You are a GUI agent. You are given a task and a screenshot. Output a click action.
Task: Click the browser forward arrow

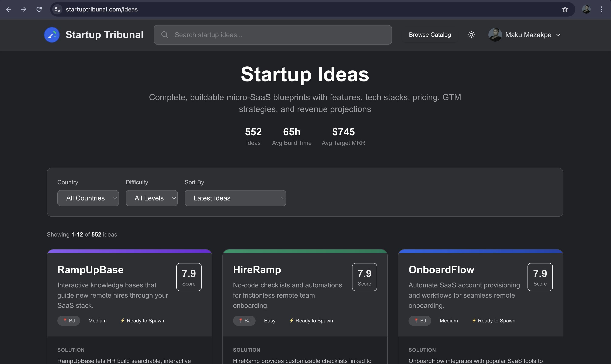click(x=24, y=9)
